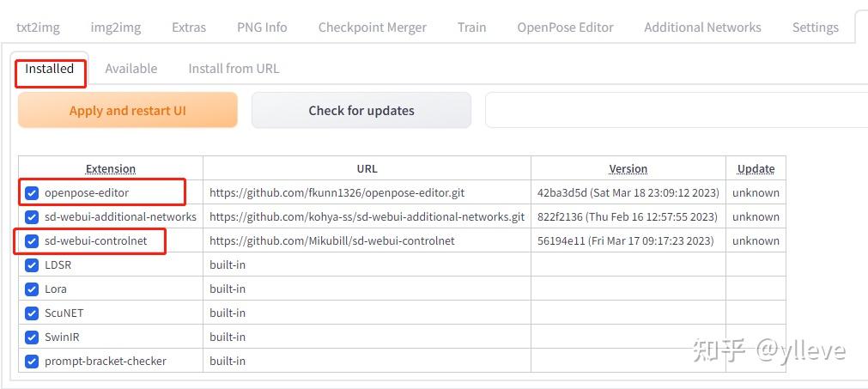Select the Available extensions sub-tab
The image size is (868, 389).
(x=131, y=68)
